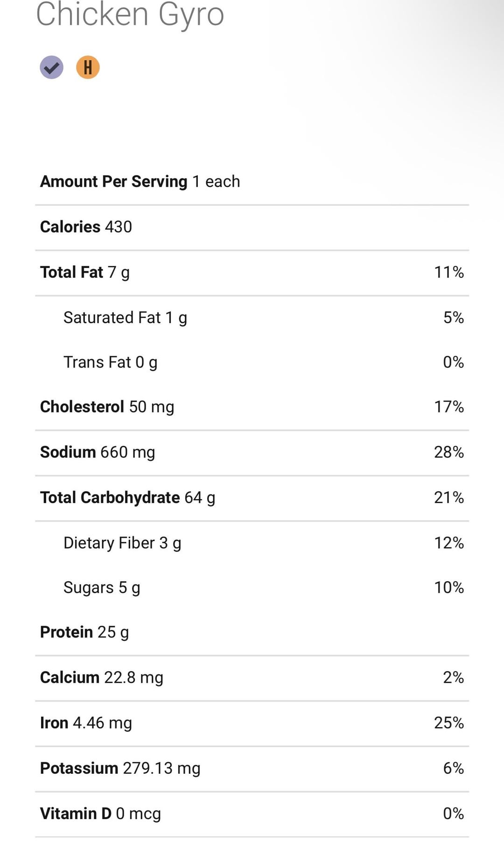Viewport: 504px width, 841px height.
Task: Select the Sugars 5 g entry
Action: pyautogui.click(x=102, y=587)
